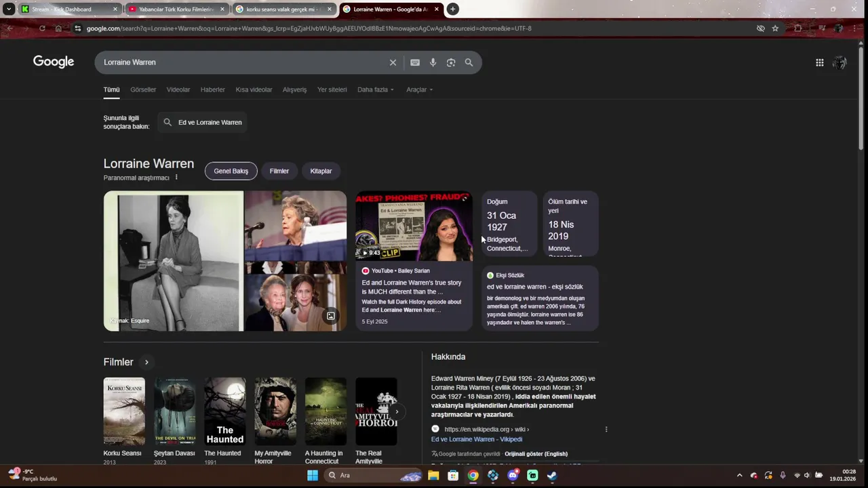Select the Kitaplar chip

[321, 171]
